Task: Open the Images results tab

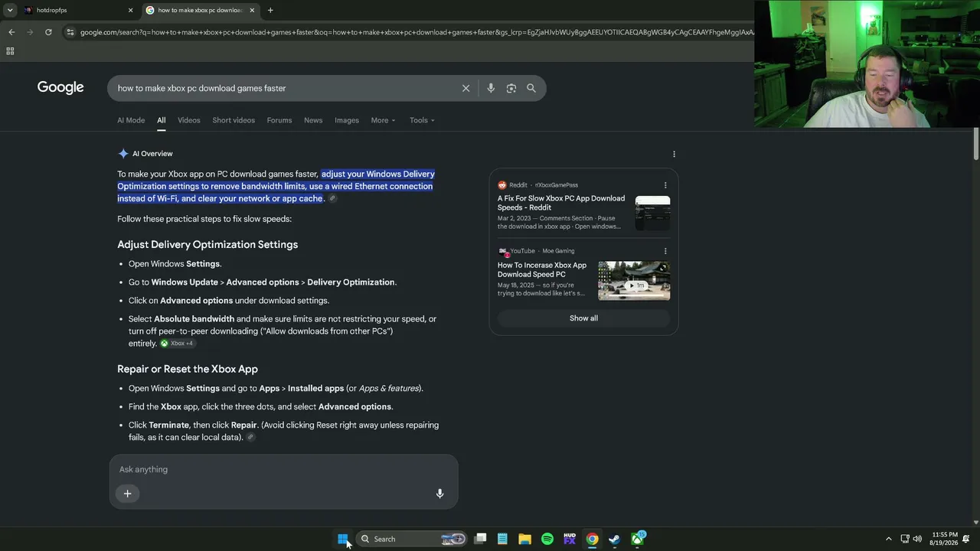Action: coord(347,120)
